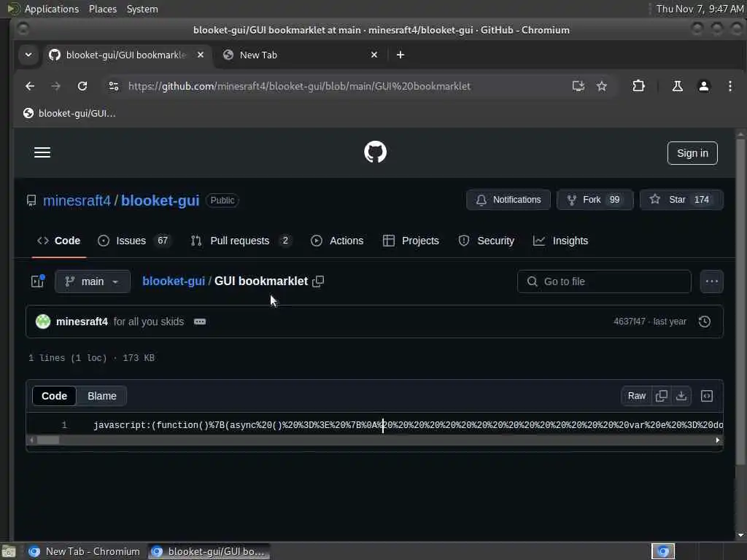Click the browser address bar URL
Screen dimensions: 747x560
(299, 86)
